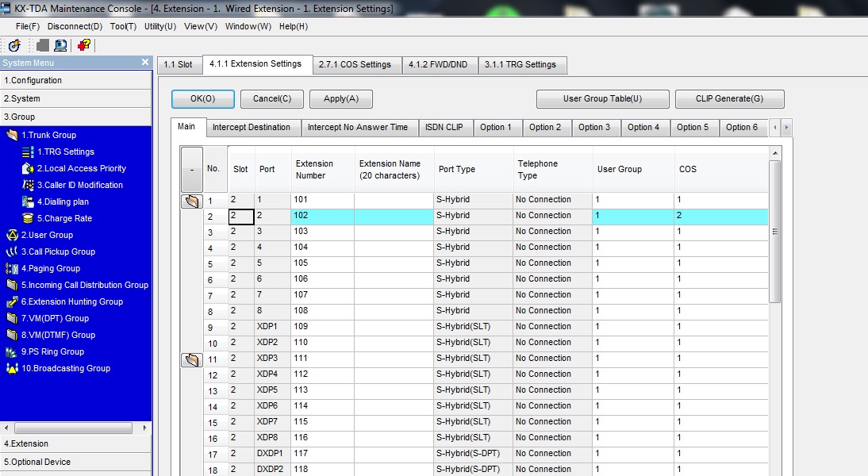
Task: Click the Extension Name cell for 101
Action: 394,200
